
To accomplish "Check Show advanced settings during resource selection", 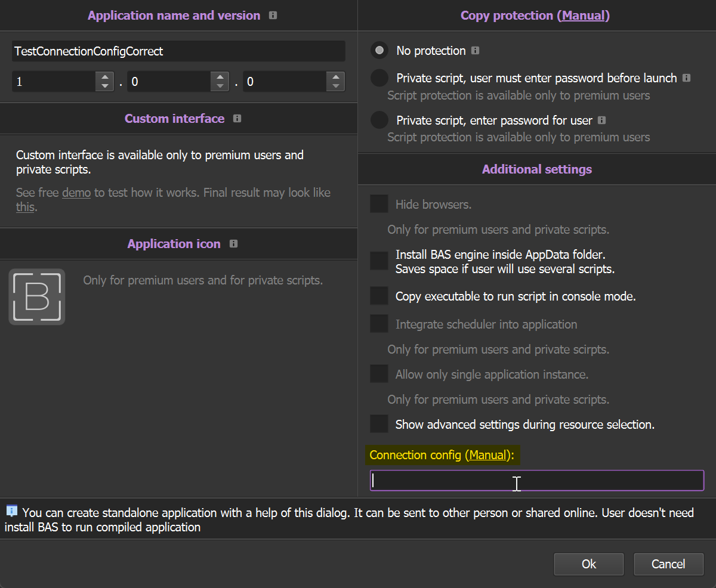I will 379,424.
